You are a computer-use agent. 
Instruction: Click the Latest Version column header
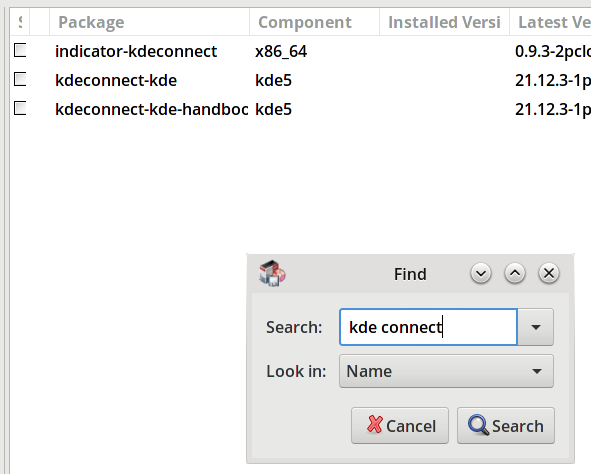point(551,22)
